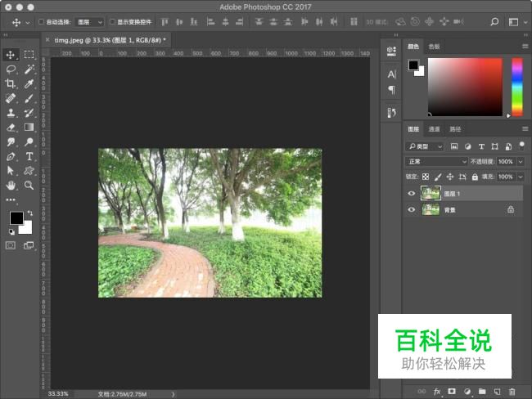Switch to the 色板 tab
This screenshot has height=399, width=532.
434,47
